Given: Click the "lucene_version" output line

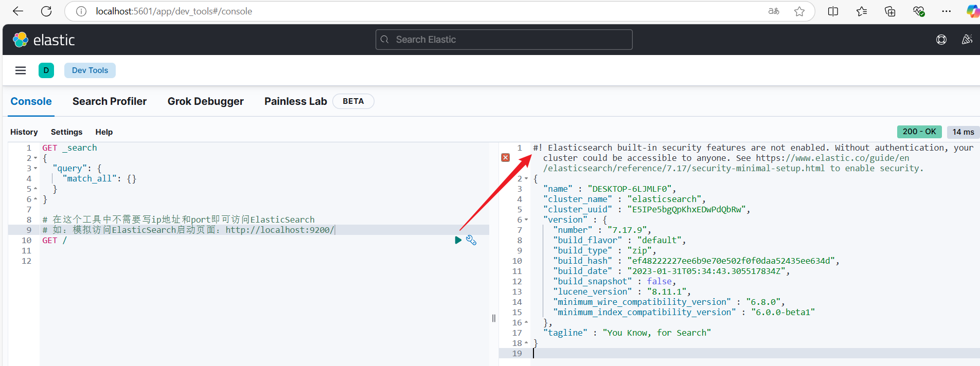Looking at the screenshot, I should 622,291.
